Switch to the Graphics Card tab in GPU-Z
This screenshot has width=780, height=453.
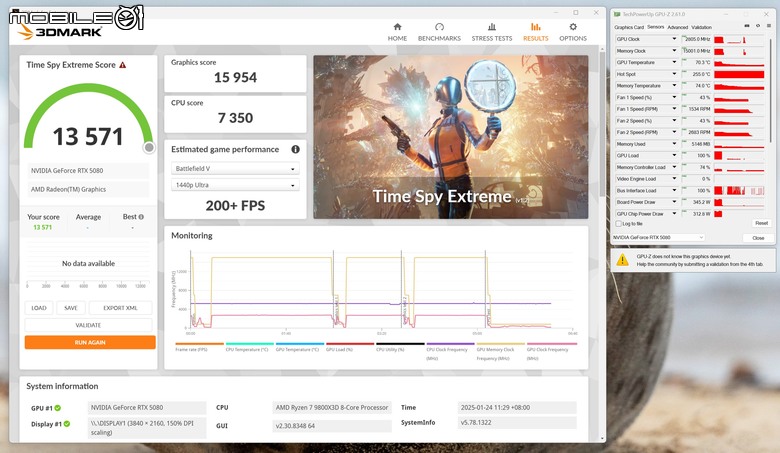click(629, 27)
